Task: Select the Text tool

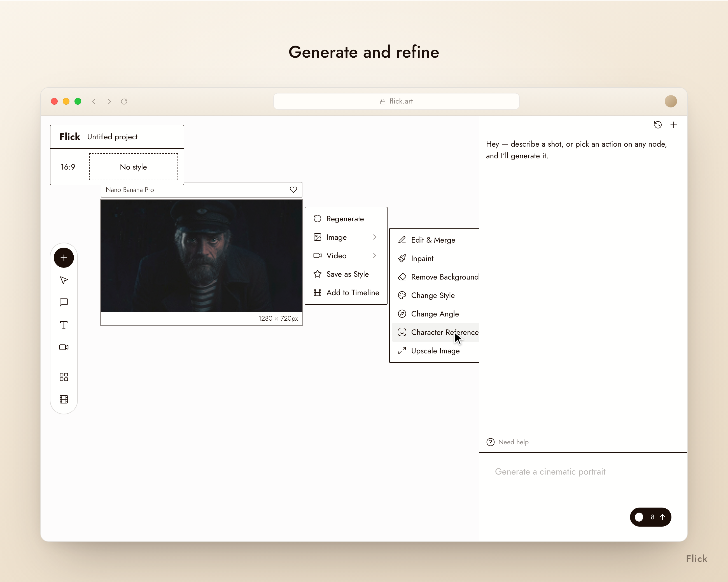Action: (64, 325)
